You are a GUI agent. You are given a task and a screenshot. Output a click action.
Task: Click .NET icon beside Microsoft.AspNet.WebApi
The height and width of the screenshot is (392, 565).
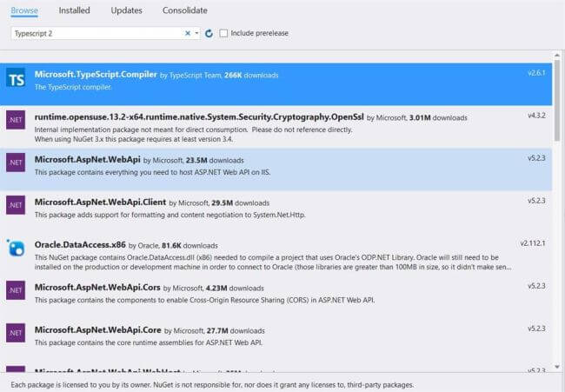(16, 163)
